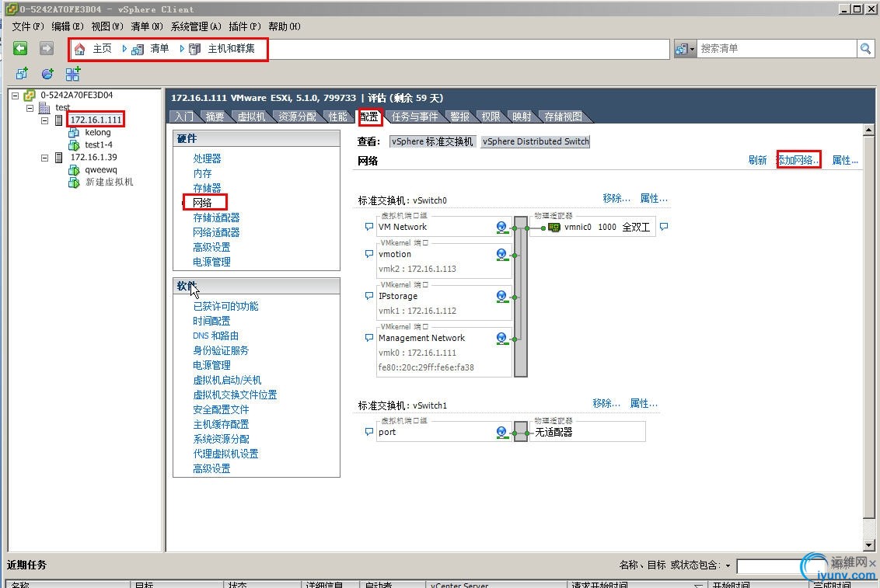Open the recent tasks filter dropdown arrow
This screenshot has width=880, height=588.
pos(728,565)
